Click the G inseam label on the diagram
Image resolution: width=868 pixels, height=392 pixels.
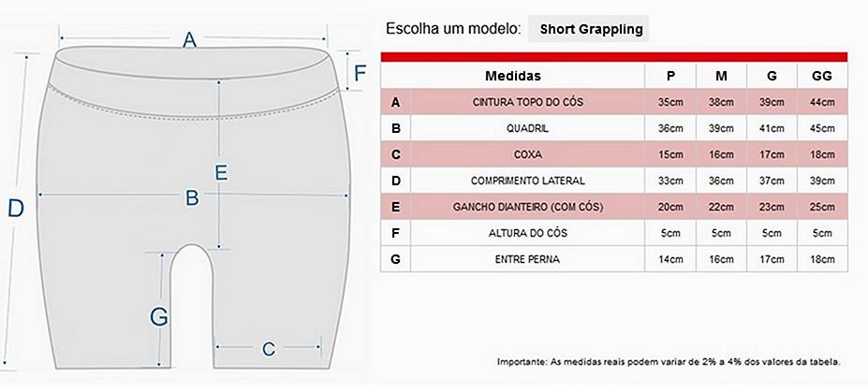click(x=159, y=317)
